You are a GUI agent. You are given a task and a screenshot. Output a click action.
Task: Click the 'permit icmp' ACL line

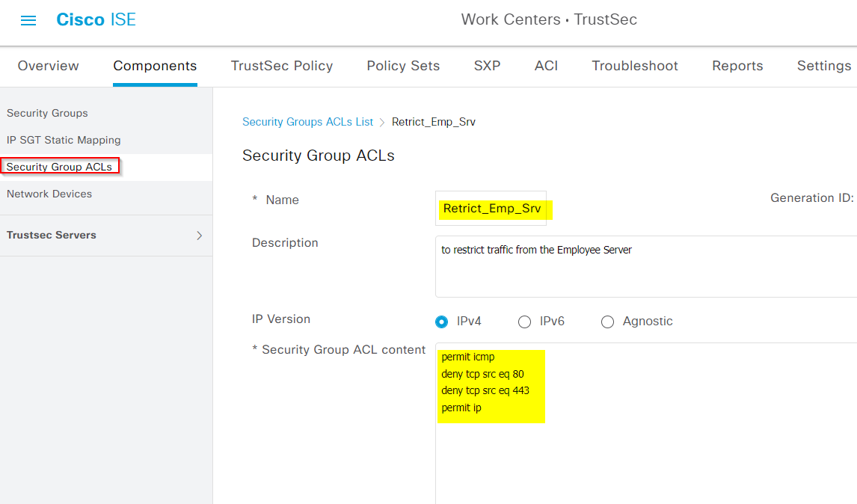468,357
